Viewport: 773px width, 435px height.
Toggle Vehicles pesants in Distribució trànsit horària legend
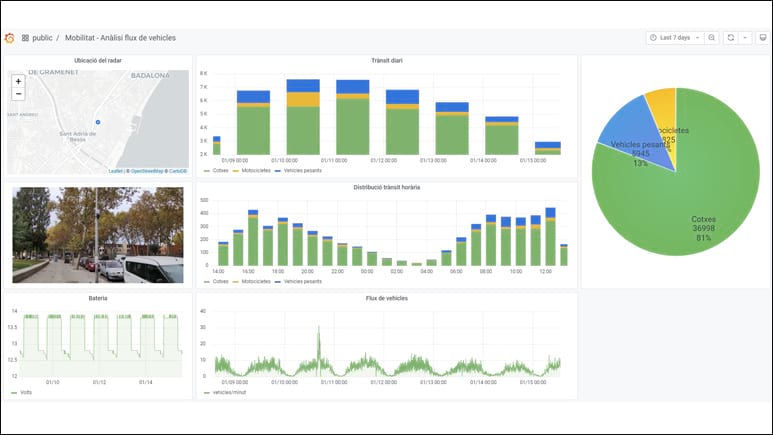click(x=300, y=281)
